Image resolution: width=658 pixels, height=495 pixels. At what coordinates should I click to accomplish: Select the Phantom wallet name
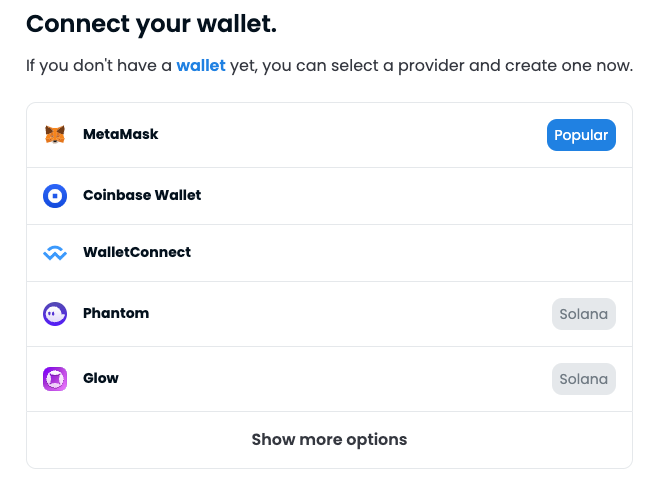pyautogui.click(x=116, y=313)
